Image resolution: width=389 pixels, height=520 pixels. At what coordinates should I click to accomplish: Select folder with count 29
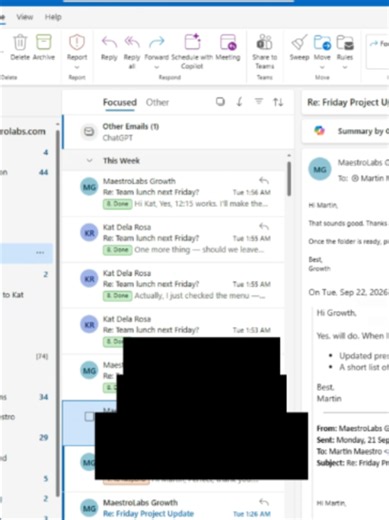(26, 437)
